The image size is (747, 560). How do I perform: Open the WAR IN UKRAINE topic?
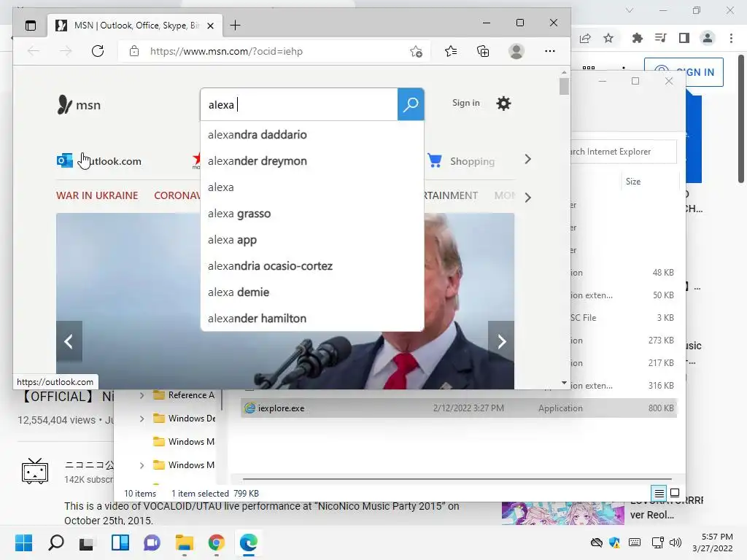tap(97, 195)
